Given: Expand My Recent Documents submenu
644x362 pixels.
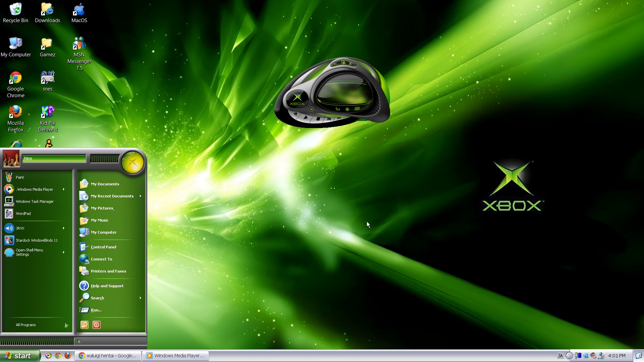Looking at the screenshot, I should pos(140,196).
